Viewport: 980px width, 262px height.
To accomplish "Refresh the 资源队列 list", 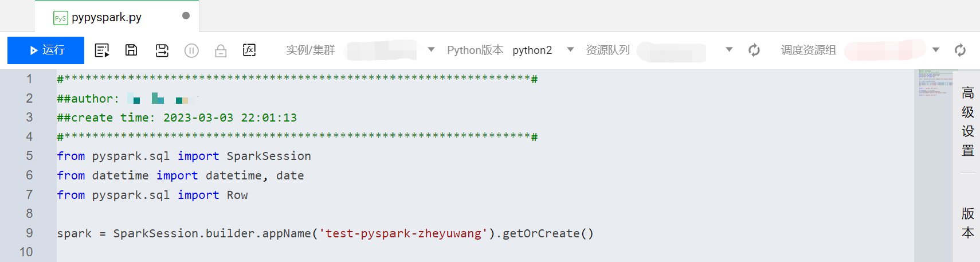I will coord(754,50).
